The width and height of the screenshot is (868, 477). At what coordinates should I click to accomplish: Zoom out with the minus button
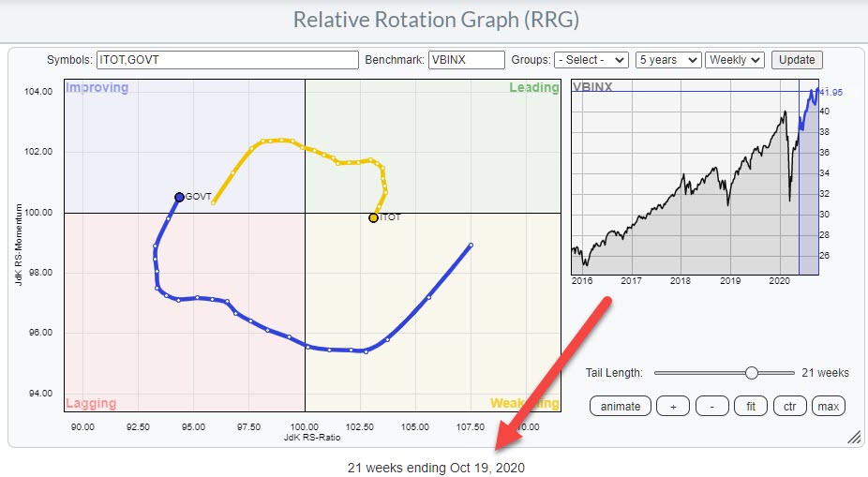711,406
